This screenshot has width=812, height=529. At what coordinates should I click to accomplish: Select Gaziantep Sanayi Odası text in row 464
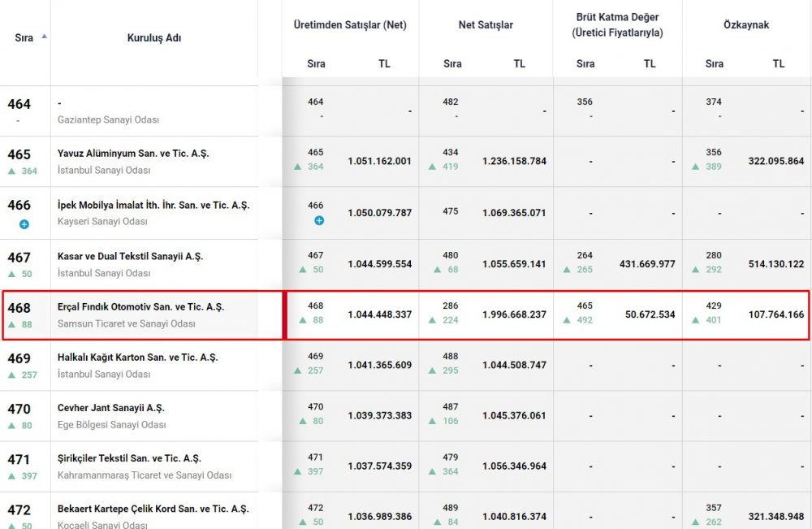tap(108, 119)
